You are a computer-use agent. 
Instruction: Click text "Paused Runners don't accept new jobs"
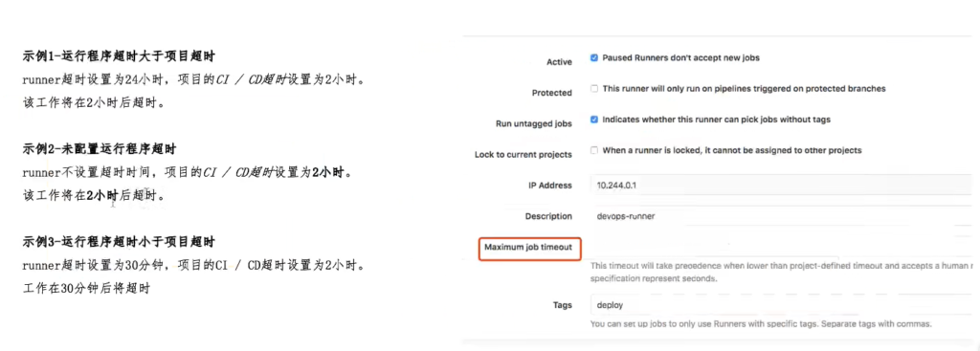point(680,57)
